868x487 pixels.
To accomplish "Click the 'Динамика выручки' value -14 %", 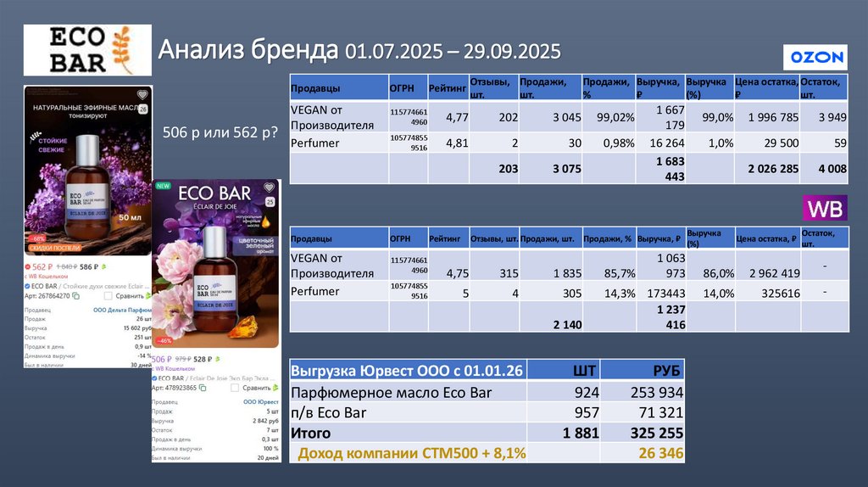I will [144, 355].
